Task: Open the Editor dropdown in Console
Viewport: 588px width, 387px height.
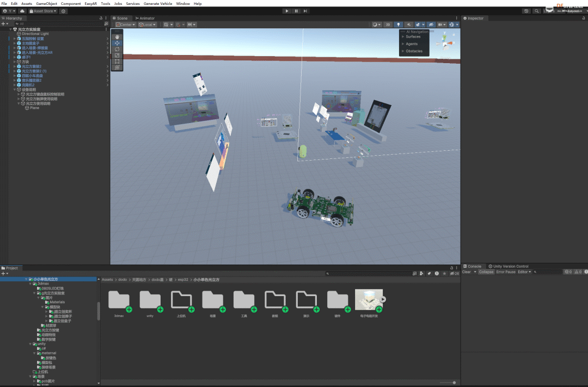Action: coord(524,272)
